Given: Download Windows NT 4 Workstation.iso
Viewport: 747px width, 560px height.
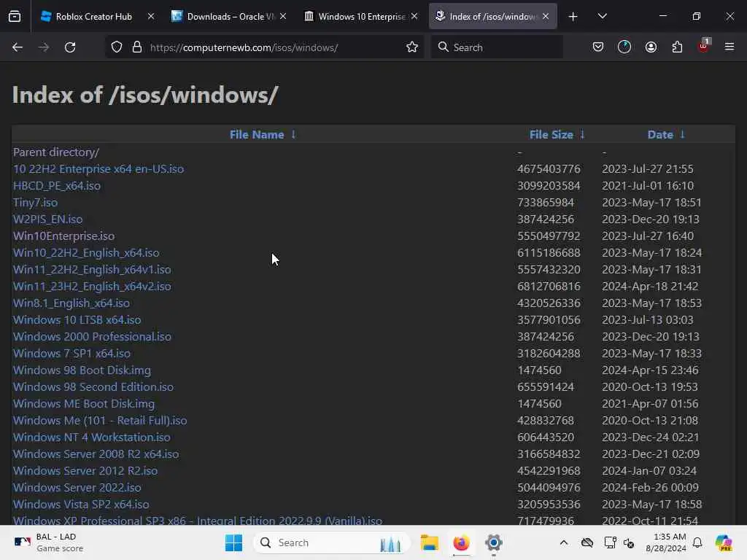Looking at the screenshot, I should click(92, 437).
